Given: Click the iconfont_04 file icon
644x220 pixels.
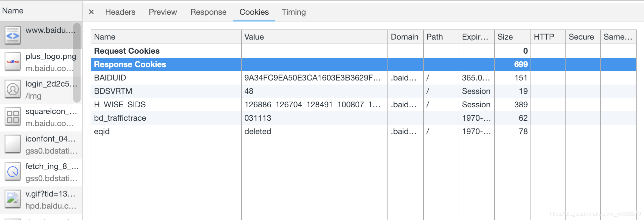Looking at the screenshot, I should (13, 145).
